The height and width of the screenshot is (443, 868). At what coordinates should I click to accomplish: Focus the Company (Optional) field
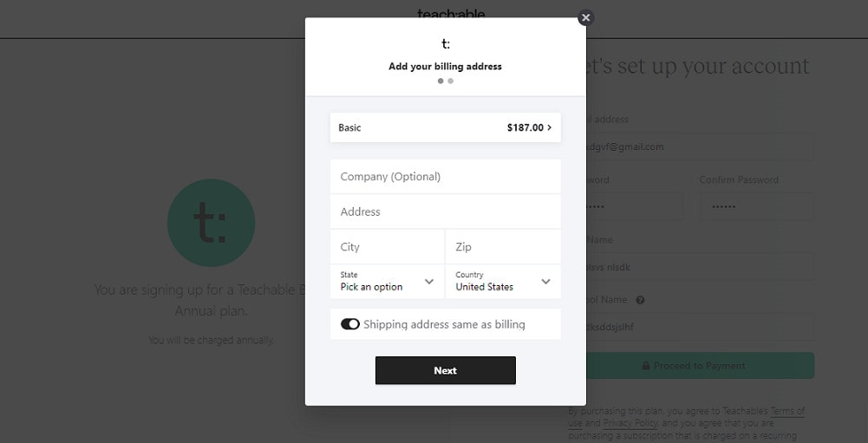point(445,177)
